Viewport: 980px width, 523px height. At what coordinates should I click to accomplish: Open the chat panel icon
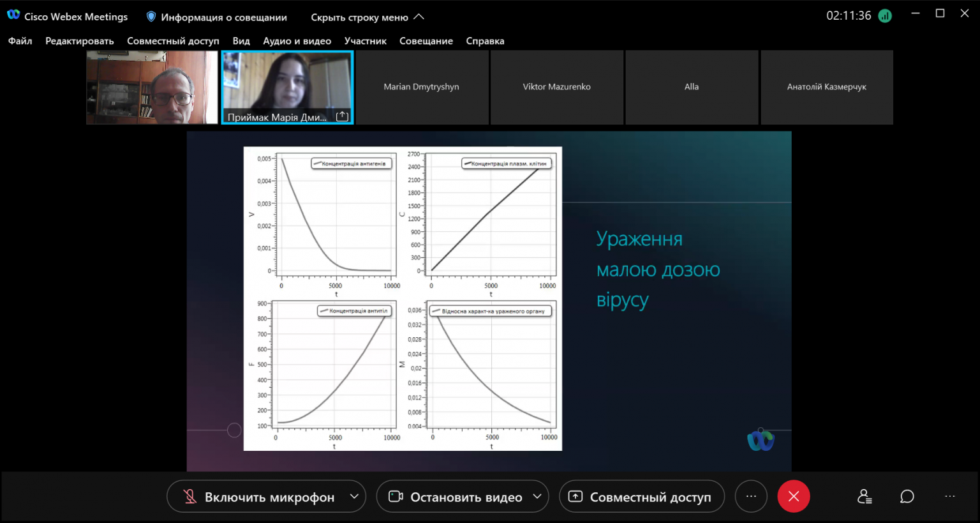point(907,496)
